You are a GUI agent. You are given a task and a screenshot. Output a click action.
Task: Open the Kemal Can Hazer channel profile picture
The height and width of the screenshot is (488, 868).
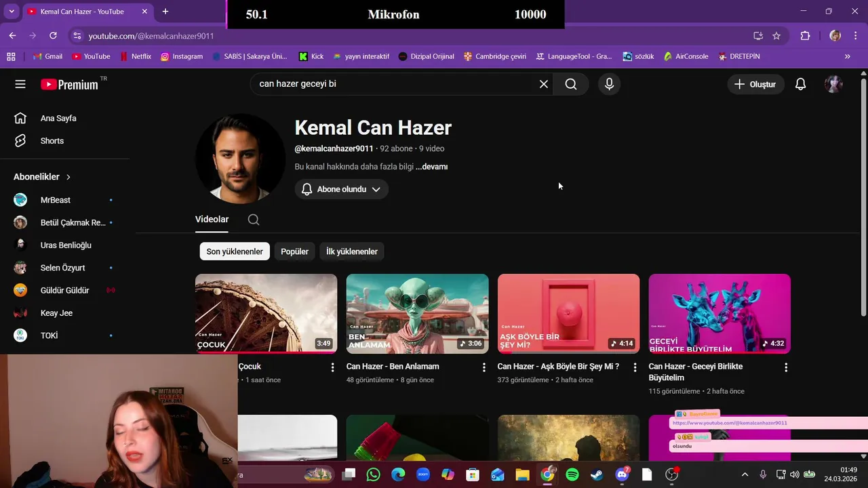(240, 159)
